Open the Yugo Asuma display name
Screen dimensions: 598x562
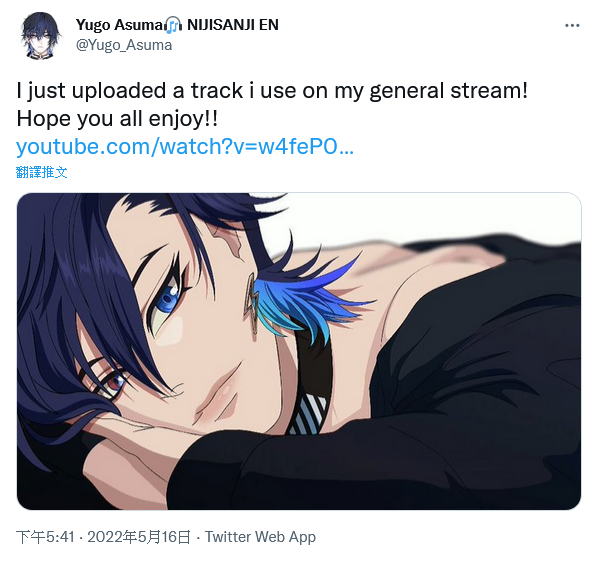point(121,25)
